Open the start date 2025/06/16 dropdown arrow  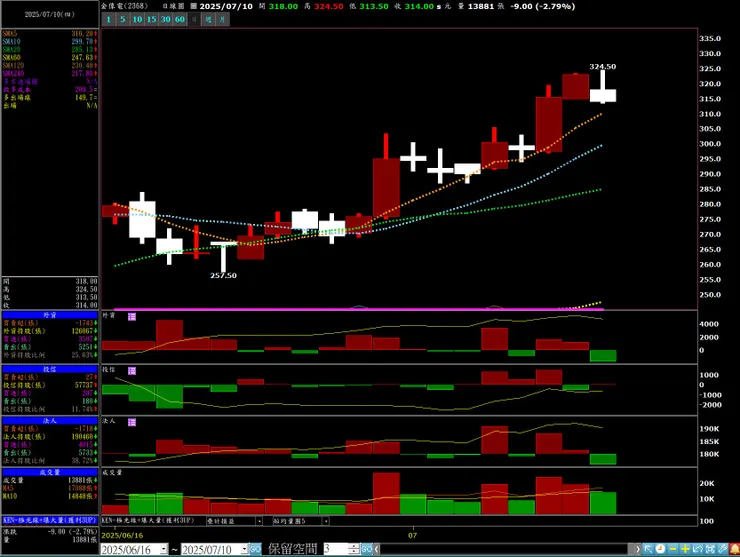point(164,549)
